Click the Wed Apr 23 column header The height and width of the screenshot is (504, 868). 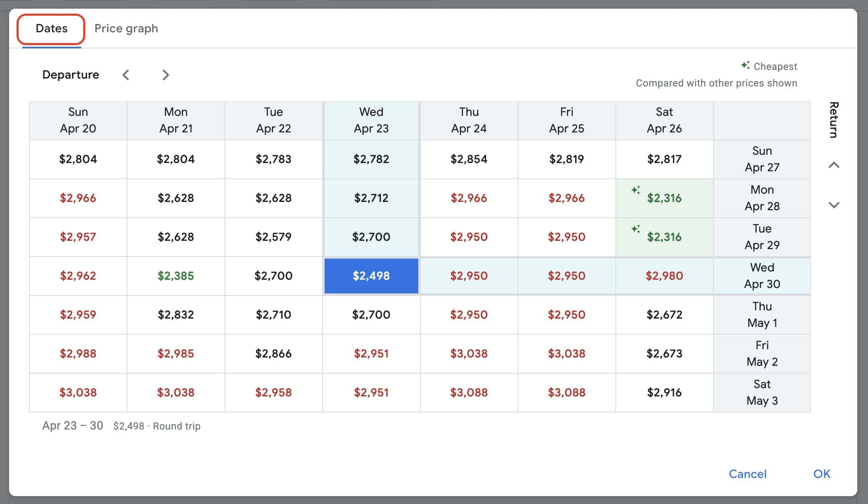coord(371,120)
